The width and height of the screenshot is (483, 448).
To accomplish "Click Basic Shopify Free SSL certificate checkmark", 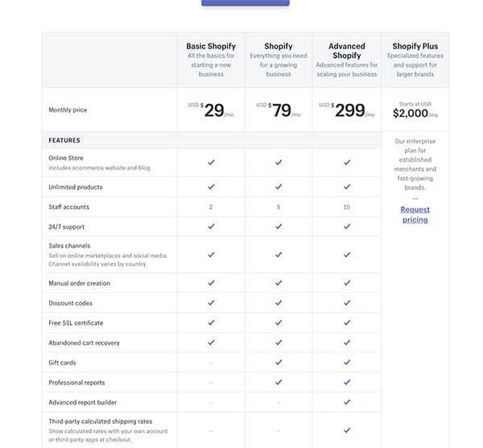I will (211, 323).
